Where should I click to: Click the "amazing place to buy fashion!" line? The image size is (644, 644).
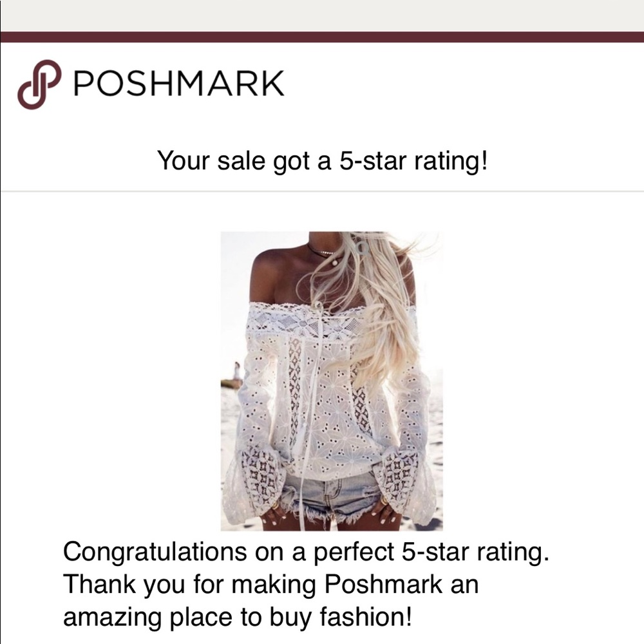point(238,617)
